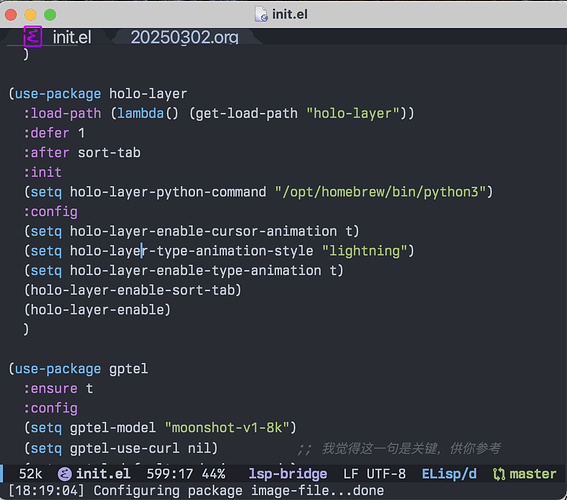Click the UTF-8 encoding indicator

[x=386, y=474]
